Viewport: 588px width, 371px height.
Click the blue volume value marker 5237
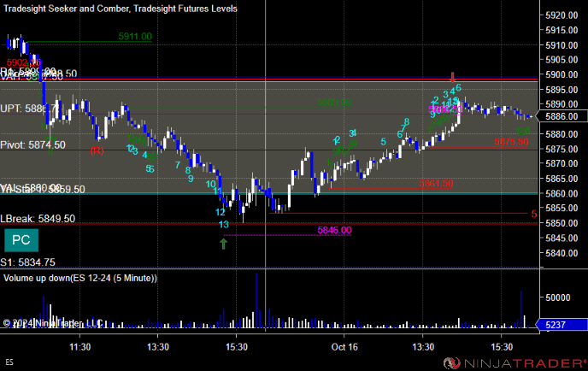[x=562, y=325]
